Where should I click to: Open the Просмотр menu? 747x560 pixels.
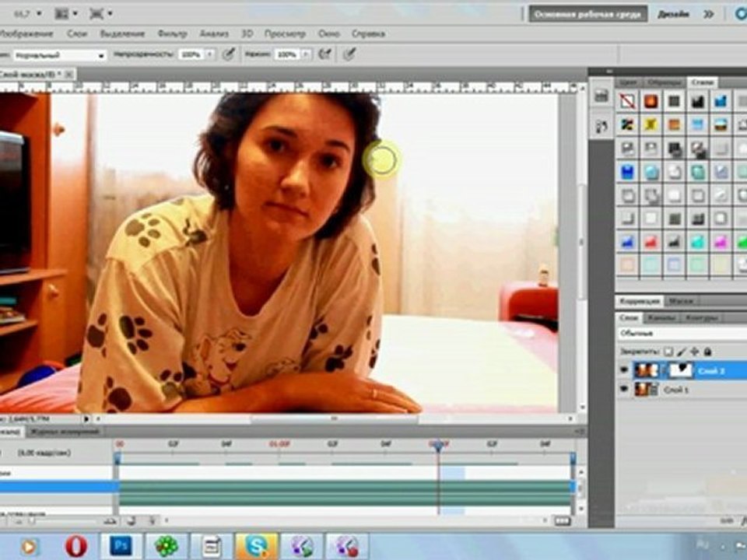pos(285,33)
